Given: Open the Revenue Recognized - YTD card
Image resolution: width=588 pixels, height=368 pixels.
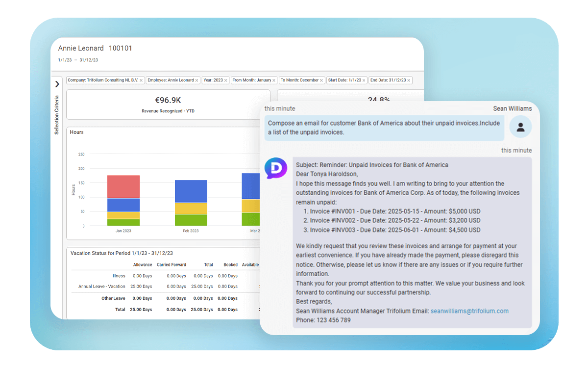Looking at the screenshot, I should pos(168,105).
